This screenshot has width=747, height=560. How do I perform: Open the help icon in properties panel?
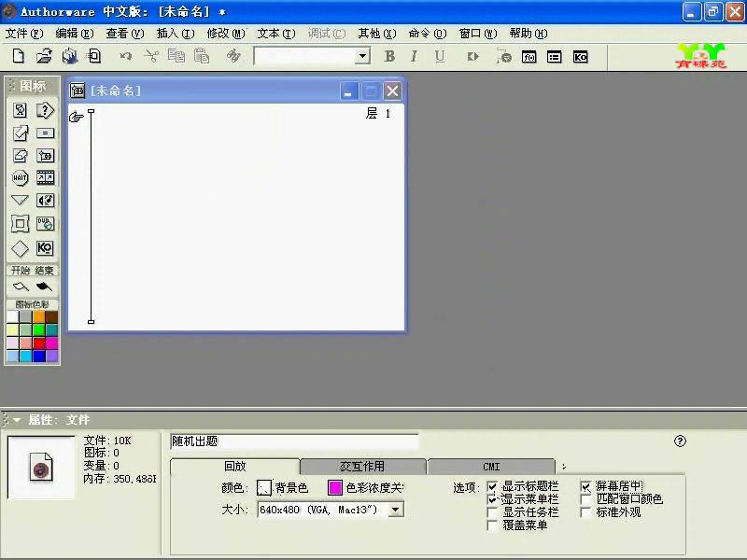680,441
